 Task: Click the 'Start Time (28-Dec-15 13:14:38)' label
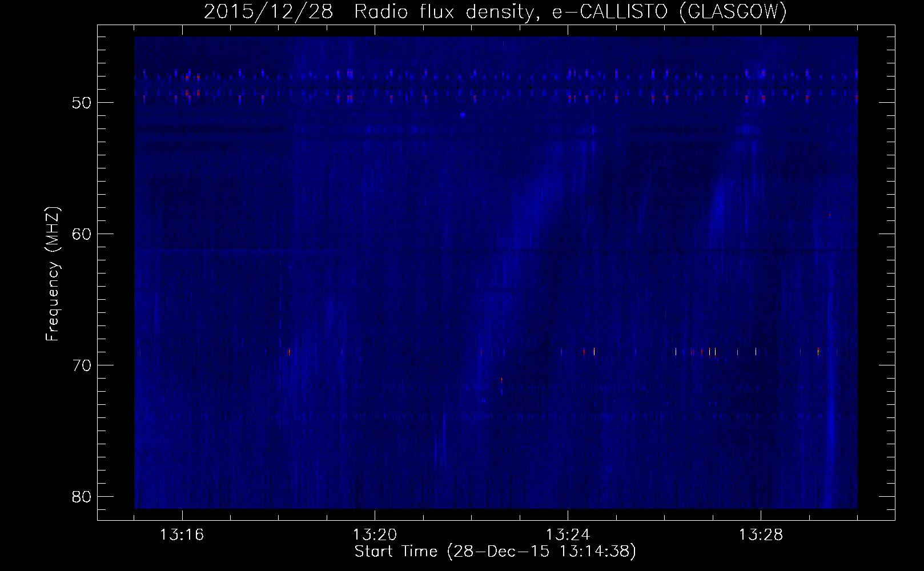[x=495, y=552]
